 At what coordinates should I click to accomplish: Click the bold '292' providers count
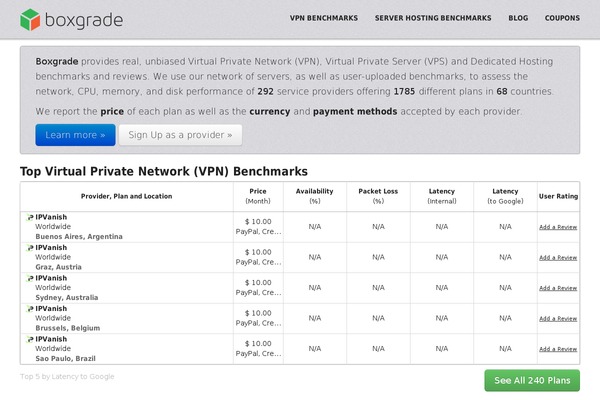point(265,91)
